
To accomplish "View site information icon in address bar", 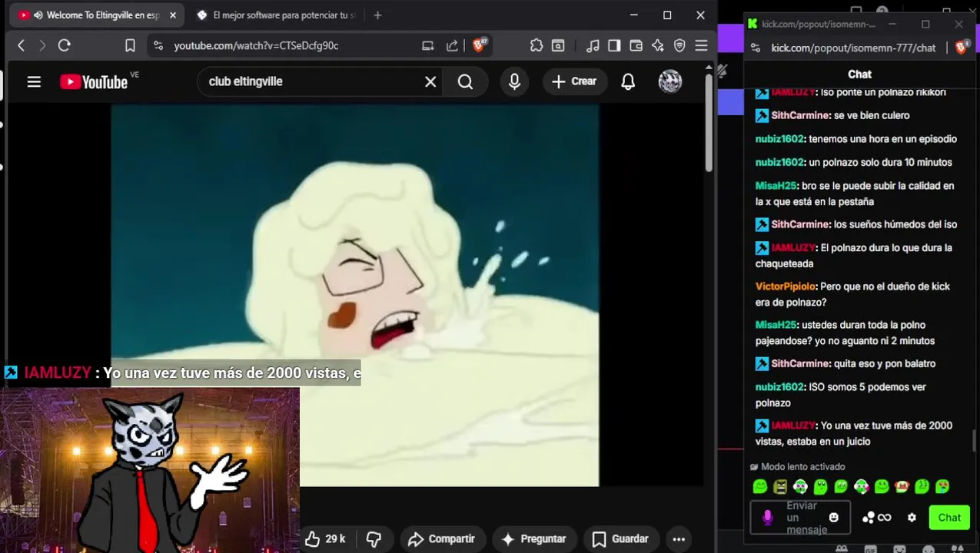I will 158,46.
